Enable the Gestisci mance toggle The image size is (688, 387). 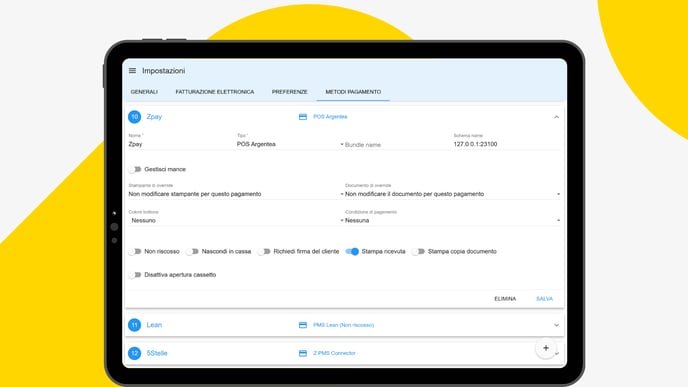click(x=135, y=169)
